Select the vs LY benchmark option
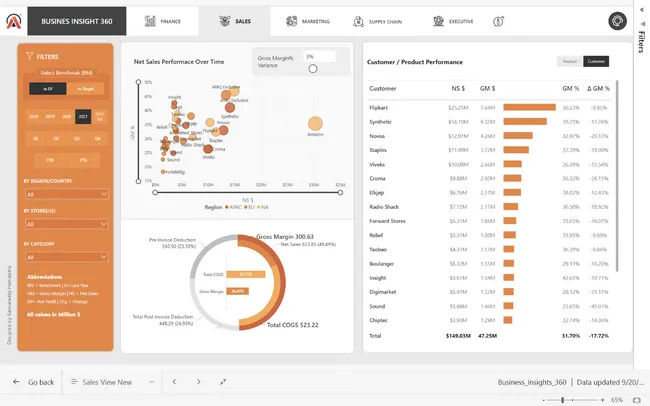Viewport: 650px width, 406px height. pyautogui.click(x=46, y=89)
